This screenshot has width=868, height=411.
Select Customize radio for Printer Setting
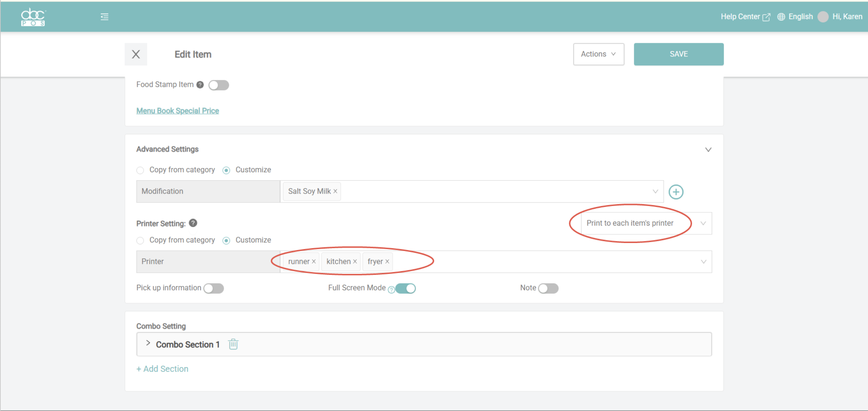226,240
